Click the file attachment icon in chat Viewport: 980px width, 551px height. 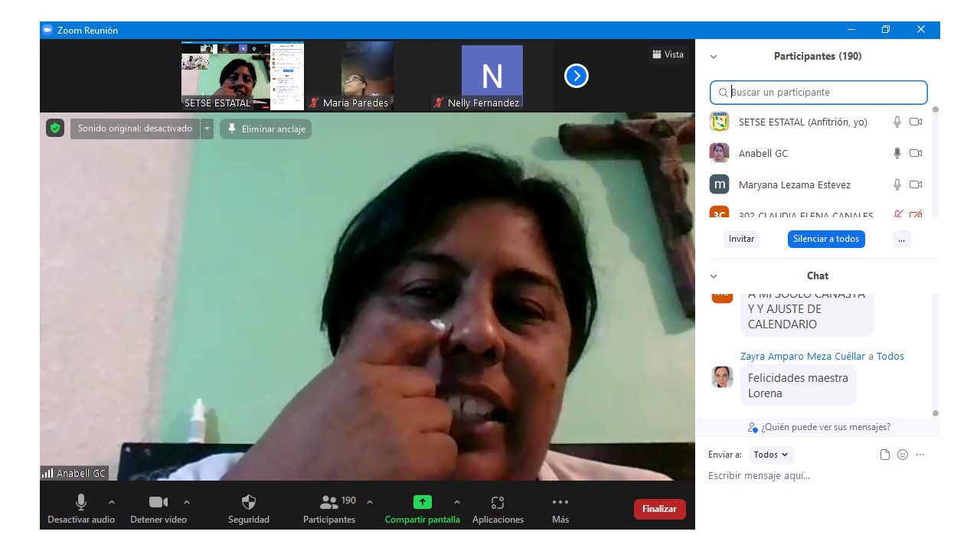pyautogui.click(x=885, y=455)
